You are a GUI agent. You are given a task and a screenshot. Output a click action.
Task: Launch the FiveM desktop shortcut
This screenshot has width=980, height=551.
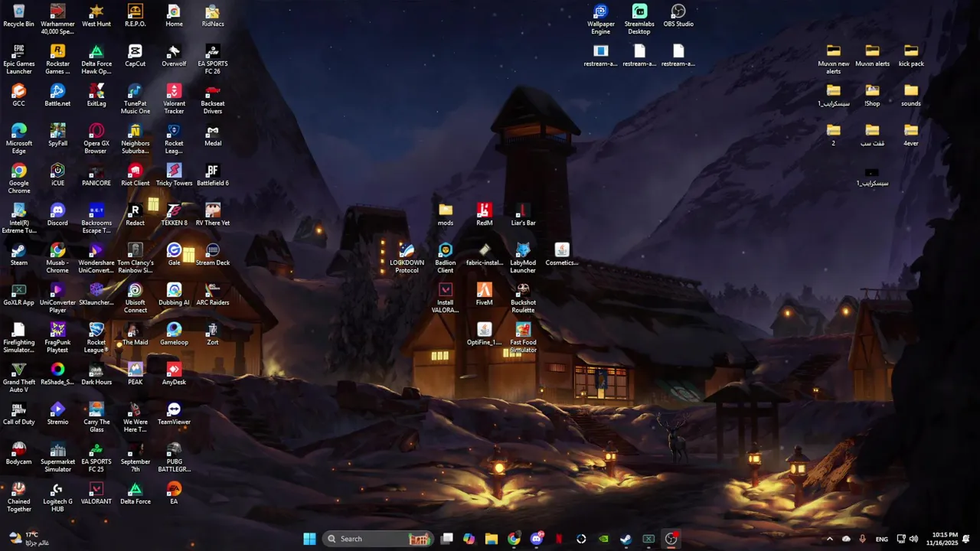click(x=484, y=295)
